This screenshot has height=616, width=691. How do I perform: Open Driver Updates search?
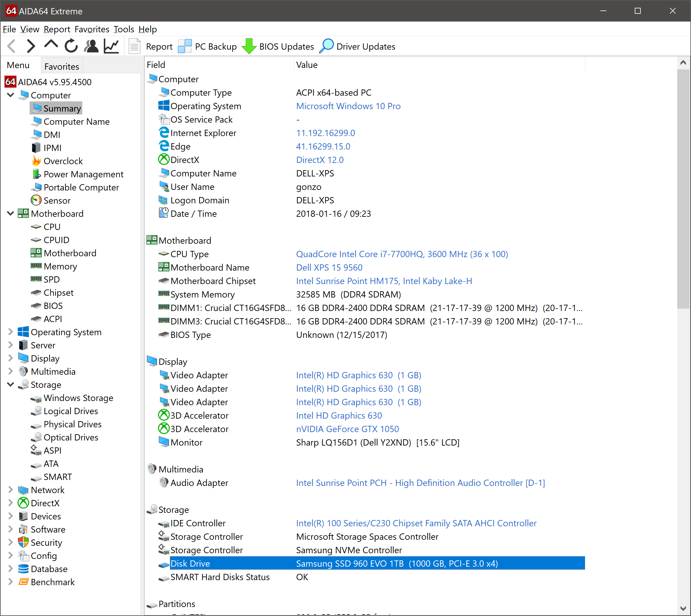[357, 46]
